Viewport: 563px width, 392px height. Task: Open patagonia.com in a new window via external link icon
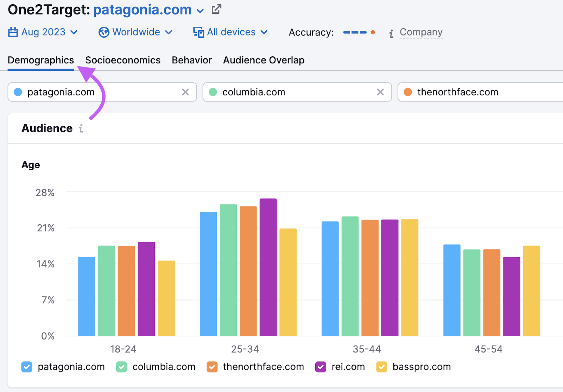click(x=216, y=9)
